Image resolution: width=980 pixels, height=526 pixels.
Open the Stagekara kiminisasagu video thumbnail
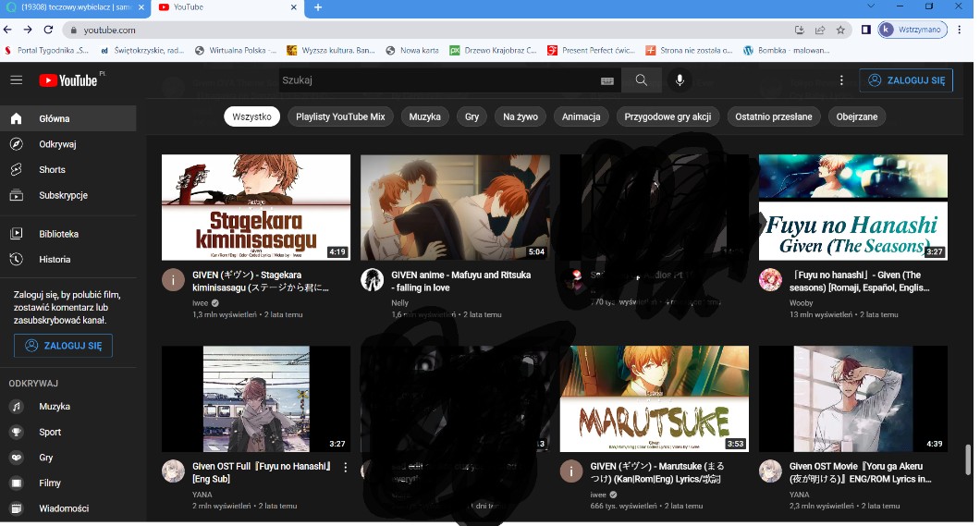(256, 207)
